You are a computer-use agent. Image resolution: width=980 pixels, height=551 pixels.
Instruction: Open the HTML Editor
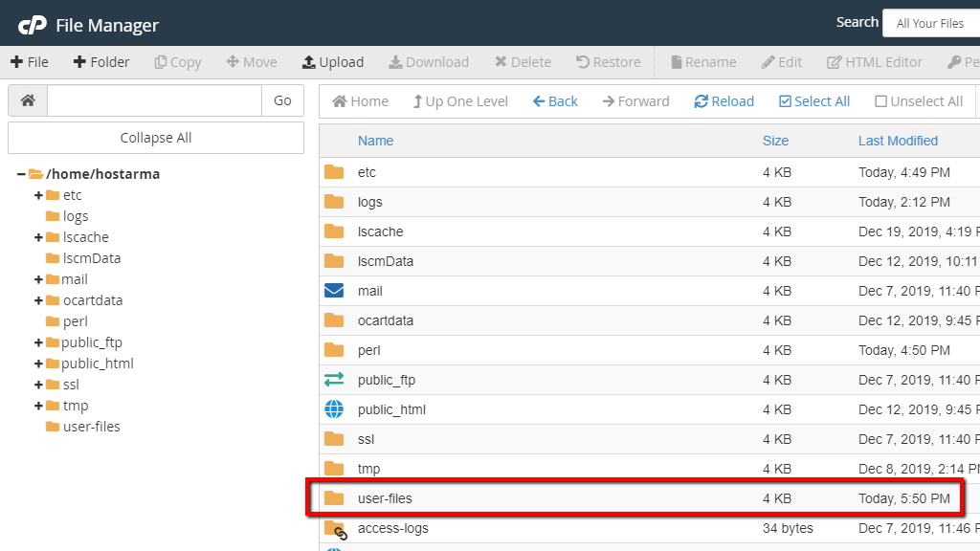click(875, 62)
